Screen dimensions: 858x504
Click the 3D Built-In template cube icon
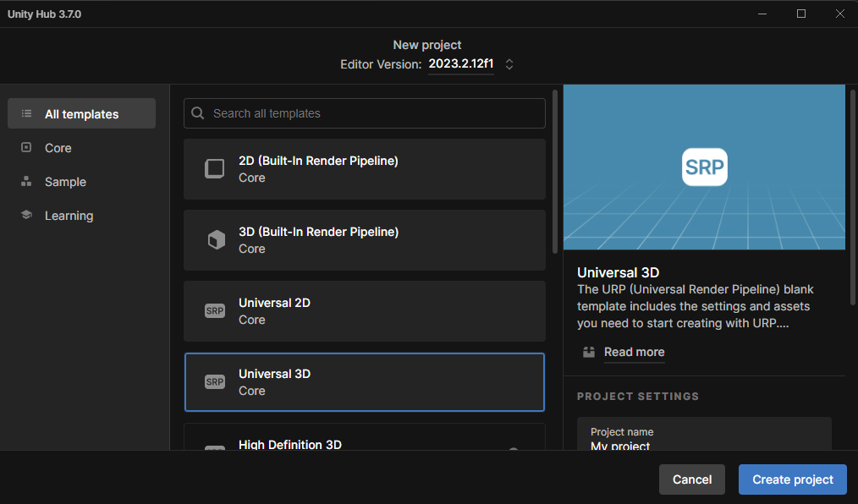[216, 239]
